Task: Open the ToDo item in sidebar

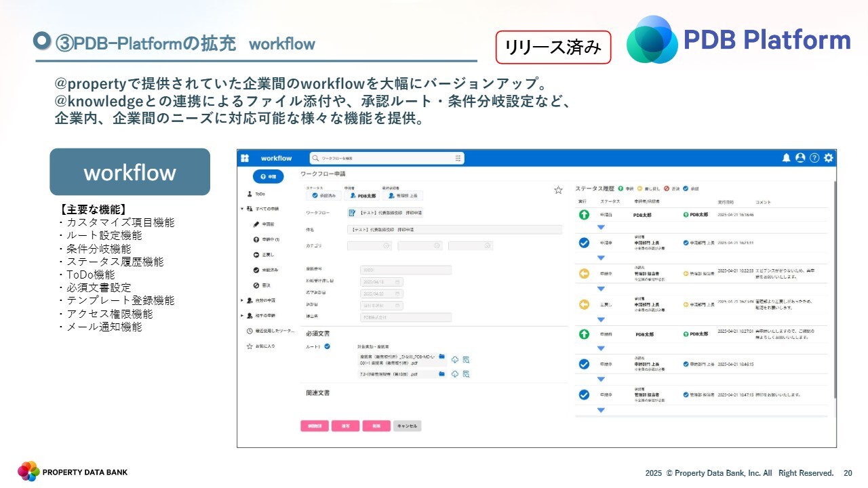Action: click(x=259, y=194)
